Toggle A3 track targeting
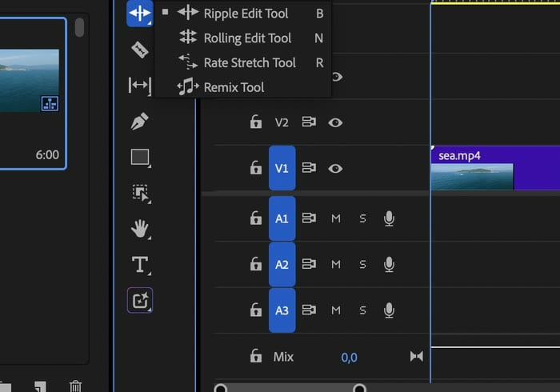The height and width of the screenshot is (392, 560). [282, 310]
